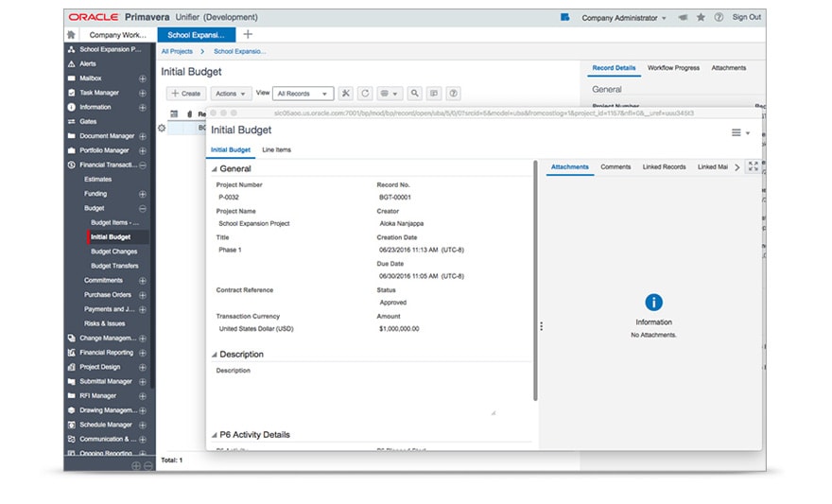Click the three-dot pane splitter handle
Viewport: 832px width, 504px height.
541,326
